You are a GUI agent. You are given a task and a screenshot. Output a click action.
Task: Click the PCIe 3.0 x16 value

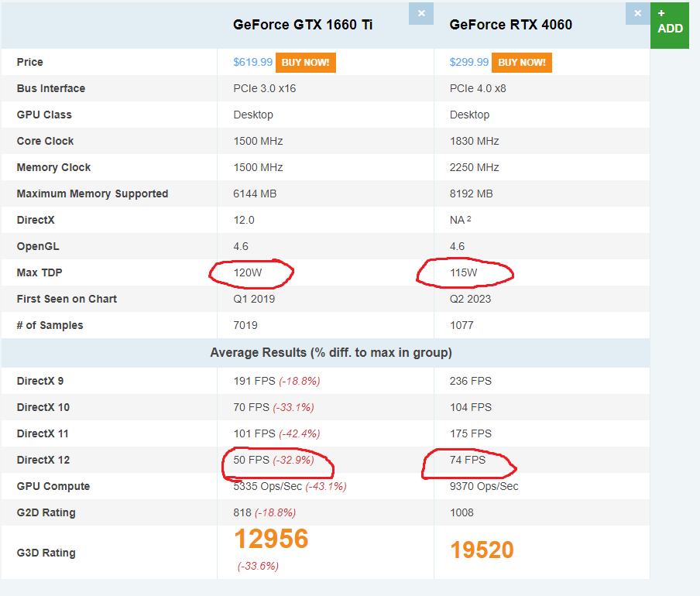(x=265, y=88)
